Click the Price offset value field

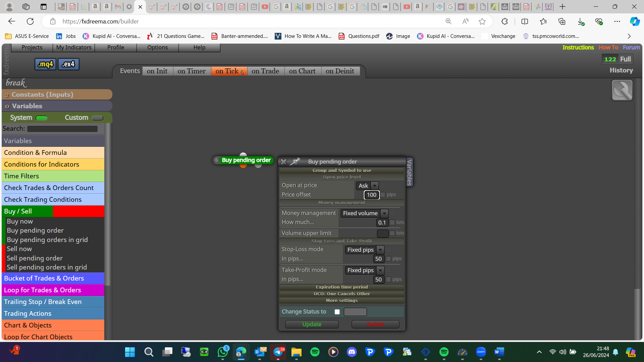click(371, 195)
